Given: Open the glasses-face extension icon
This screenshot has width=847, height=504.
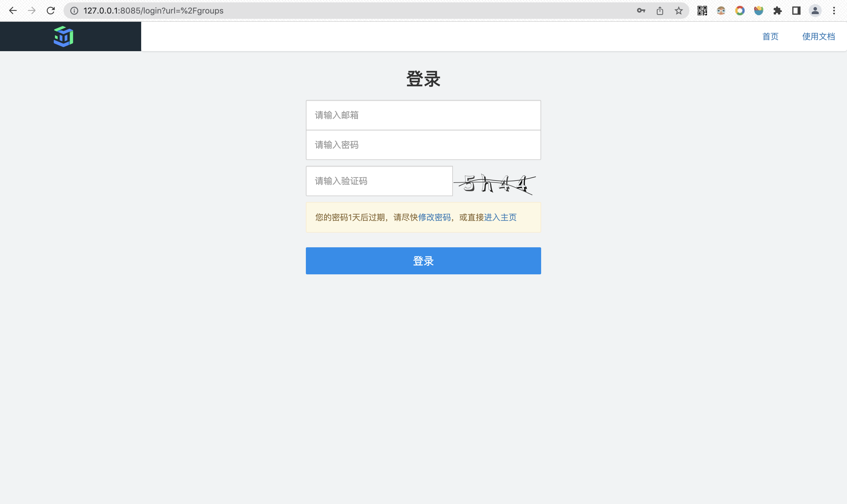Looking at the screenshot, I should 721,11.
